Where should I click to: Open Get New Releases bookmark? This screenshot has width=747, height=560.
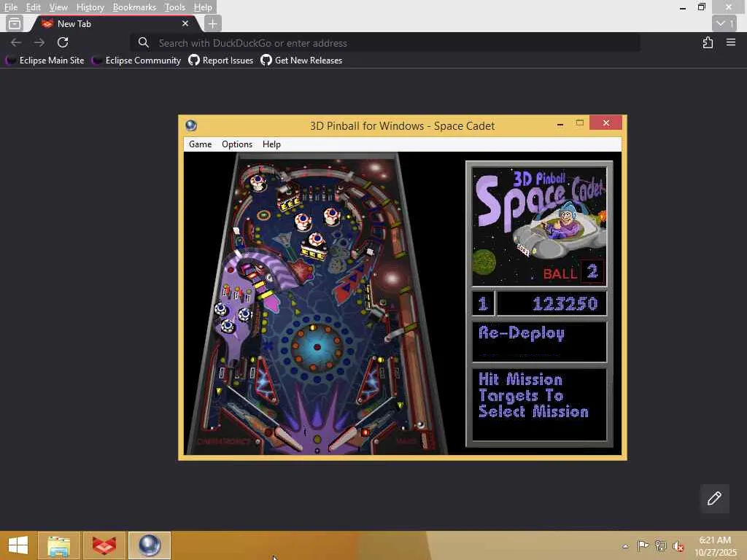[301, 61]
